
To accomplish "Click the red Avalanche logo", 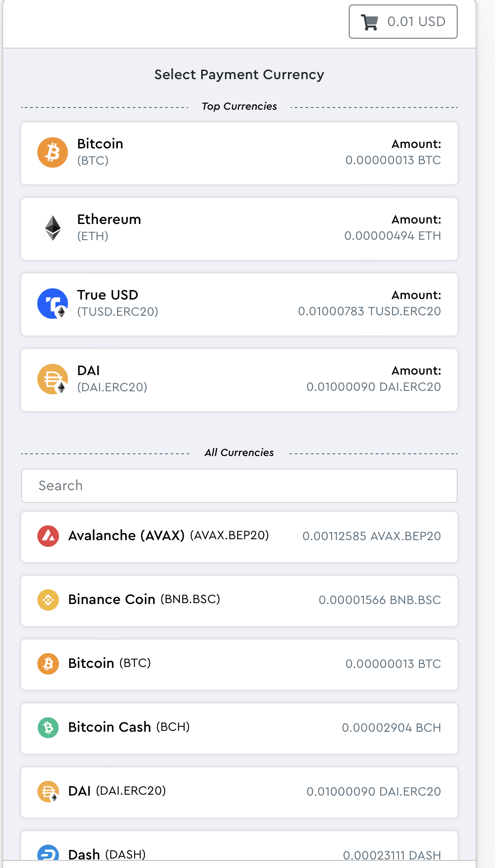I will coord(48,536).
